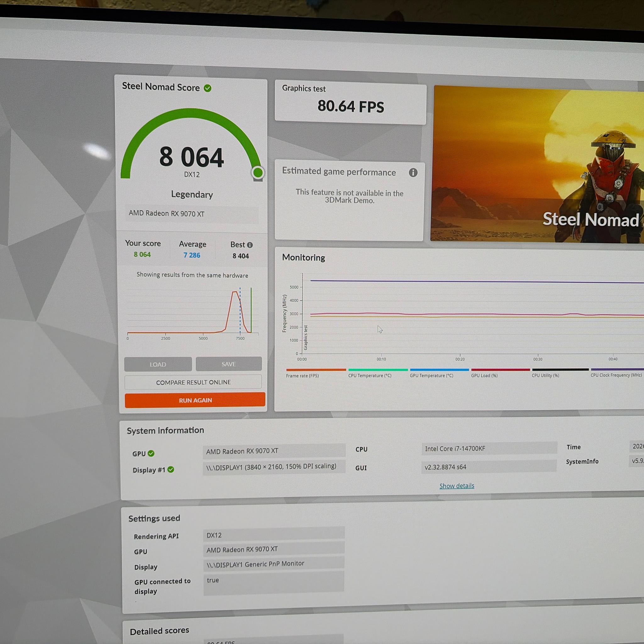Click the SAVE button
Screen dimensions: 644x644
tap(229, 364)
